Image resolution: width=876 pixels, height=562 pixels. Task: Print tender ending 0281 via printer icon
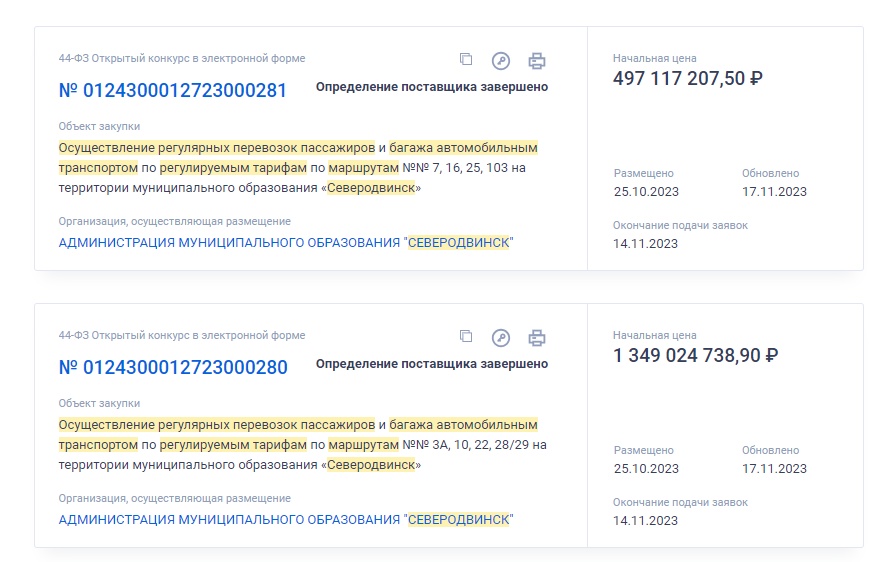[537, 60]
